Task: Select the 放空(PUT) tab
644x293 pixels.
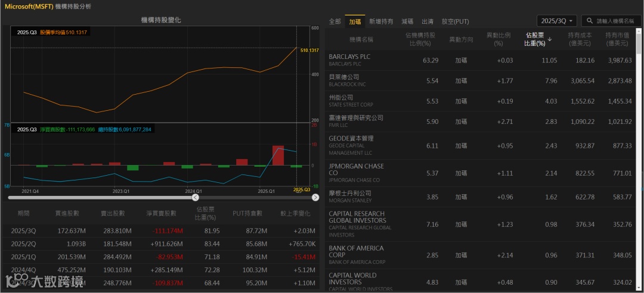Action: tap(455, 21)
